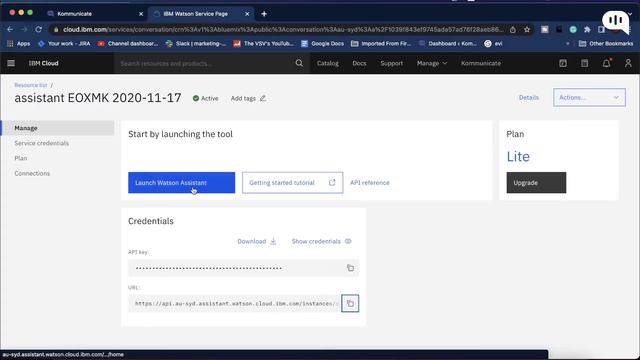
Task: Click the browser forward arrow
Action: pyautogui.click(x=24, y=29)
